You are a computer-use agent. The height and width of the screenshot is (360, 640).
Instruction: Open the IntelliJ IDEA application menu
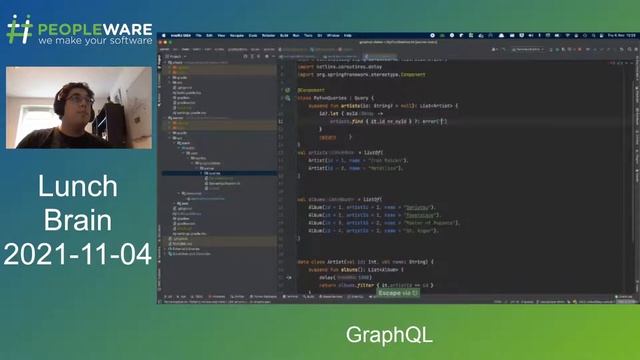(181, 36)
